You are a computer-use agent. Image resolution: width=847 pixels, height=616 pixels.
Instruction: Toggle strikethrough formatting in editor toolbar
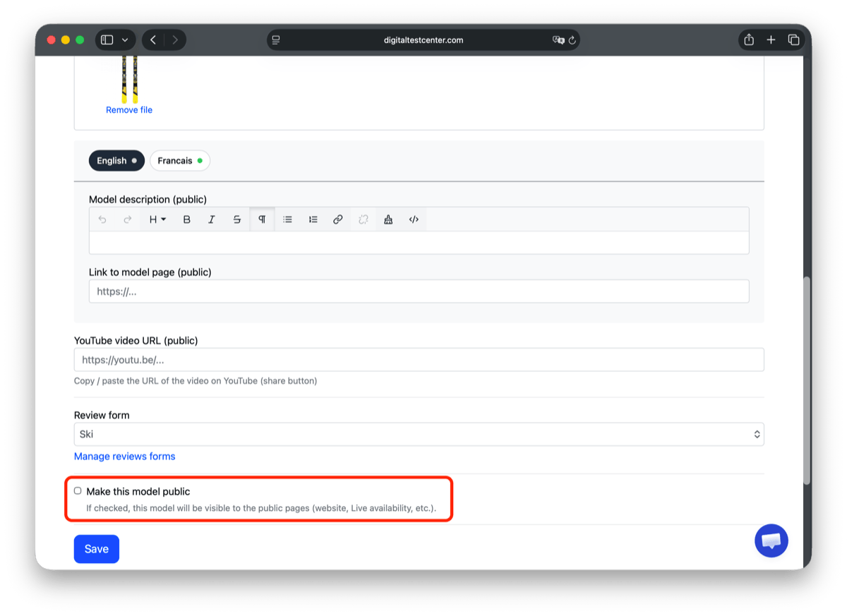237,219
